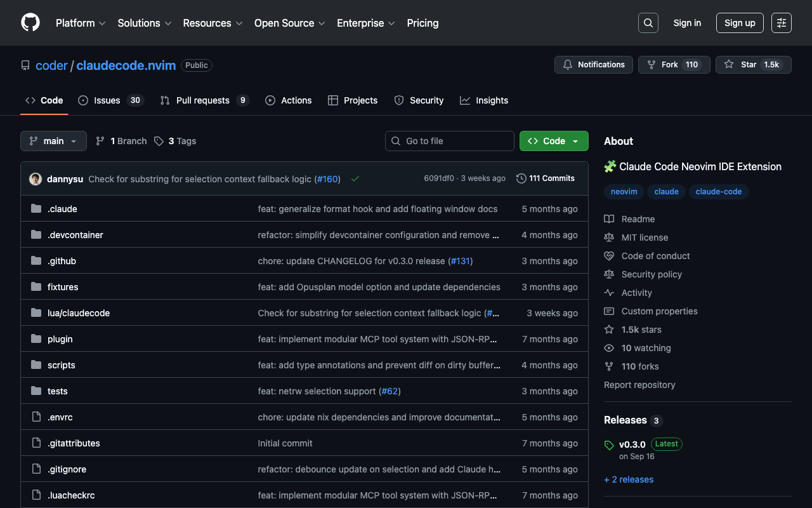Open the MIT license link
Image resolution: width=812 pixels, height=508 pixels.
coord(645,237)
